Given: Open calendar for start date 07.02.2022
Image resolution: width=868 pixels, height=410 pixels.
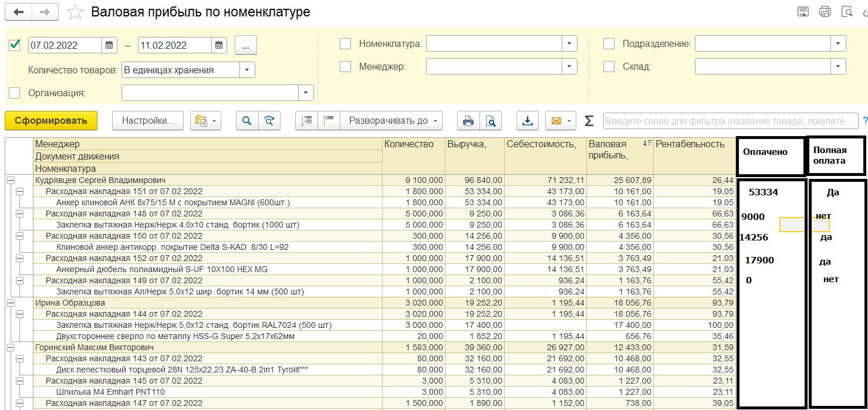Looking at the screenshot, I should [109, 45].
